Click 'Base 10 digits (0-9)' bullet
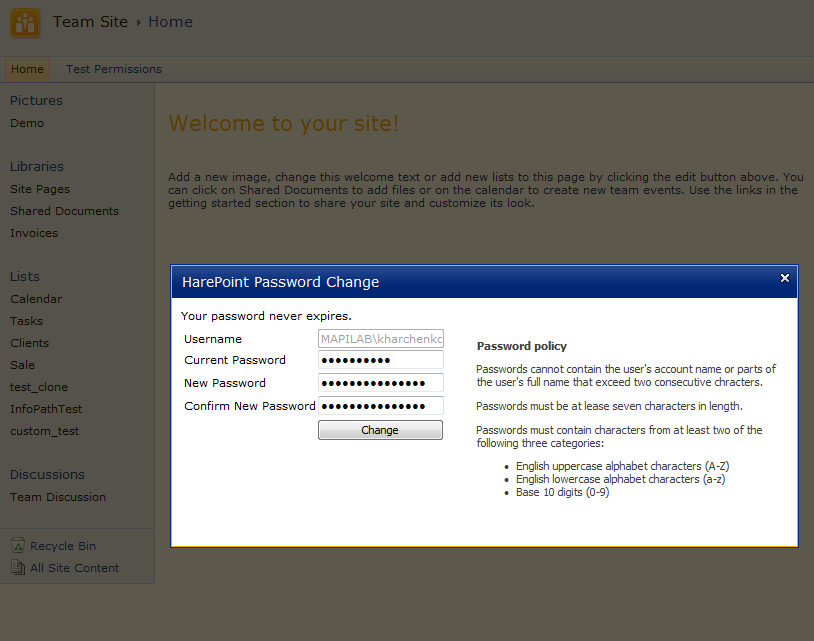The width and height of the screenshot is (814, 641). pyautogui.click(x=562, y=492)
